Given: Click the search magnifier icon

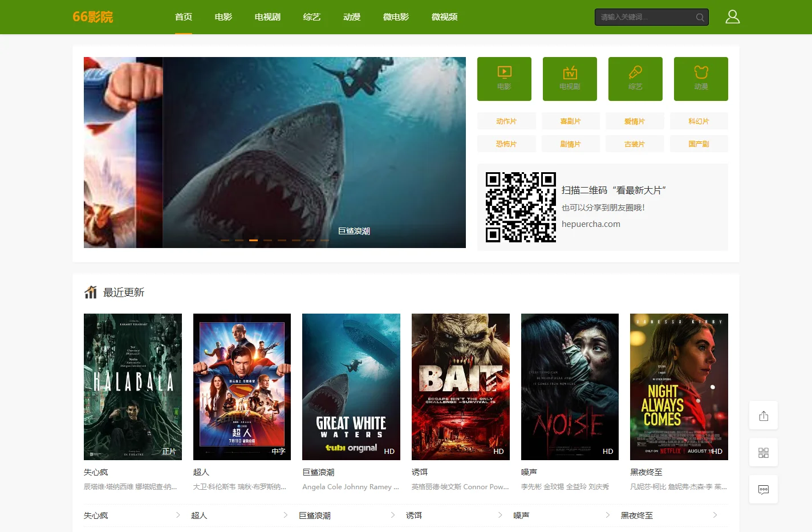Looking at the screenshot, I should 700,17.
